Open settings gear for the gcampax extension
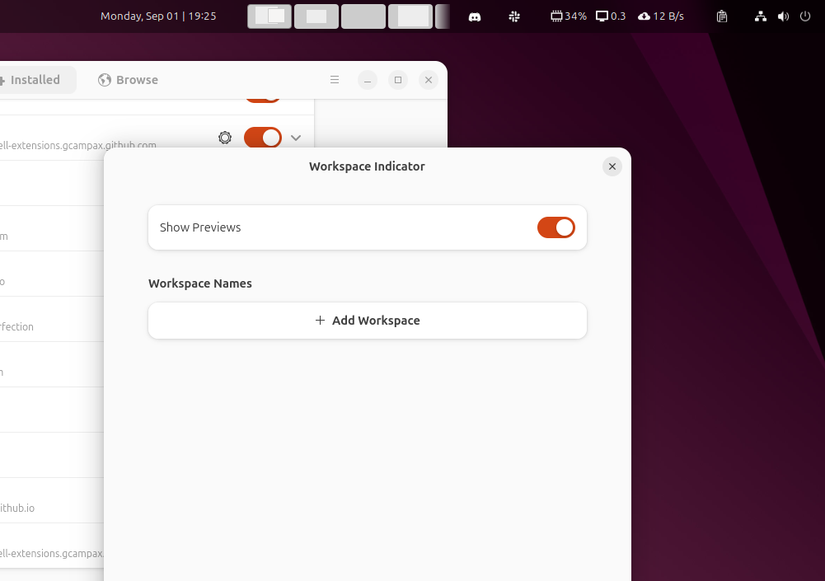Viewport: 825px width, 581px height. pos(225,137)
